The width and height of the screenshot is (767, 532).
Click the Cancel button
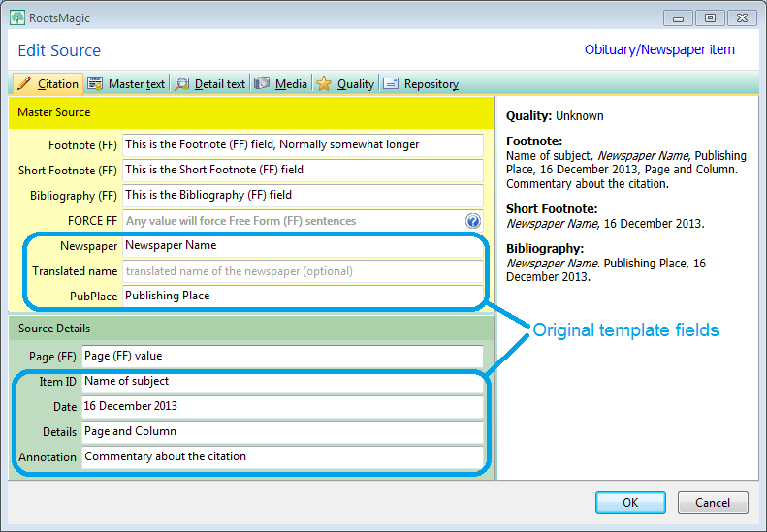coord(712,502)
